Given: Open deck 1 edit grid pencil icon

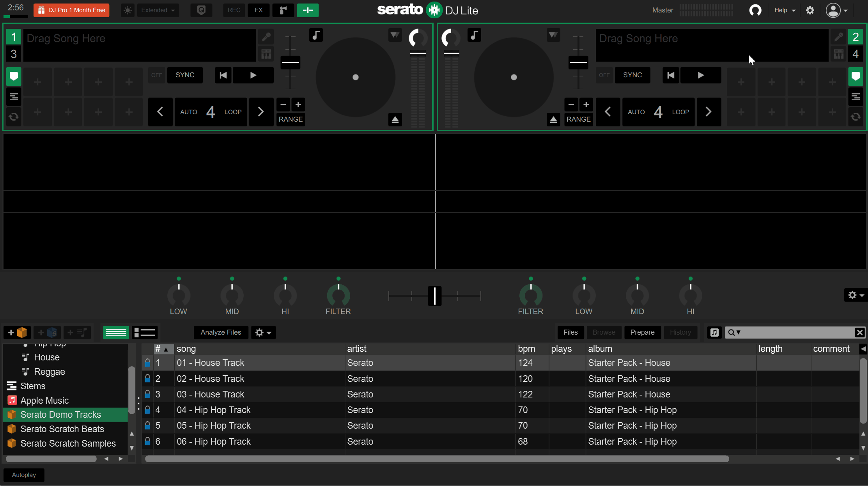Looking at the screenshot, I should (x=266, y=37).
